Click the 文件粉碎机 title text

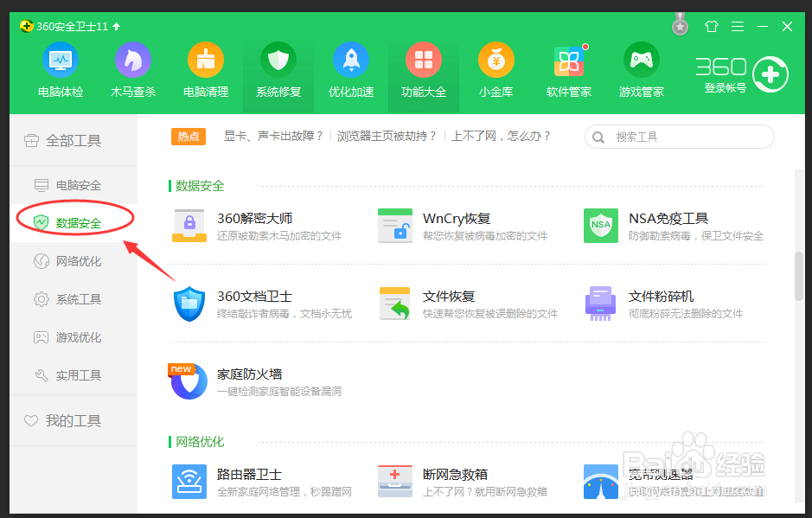tap(662, 297)
